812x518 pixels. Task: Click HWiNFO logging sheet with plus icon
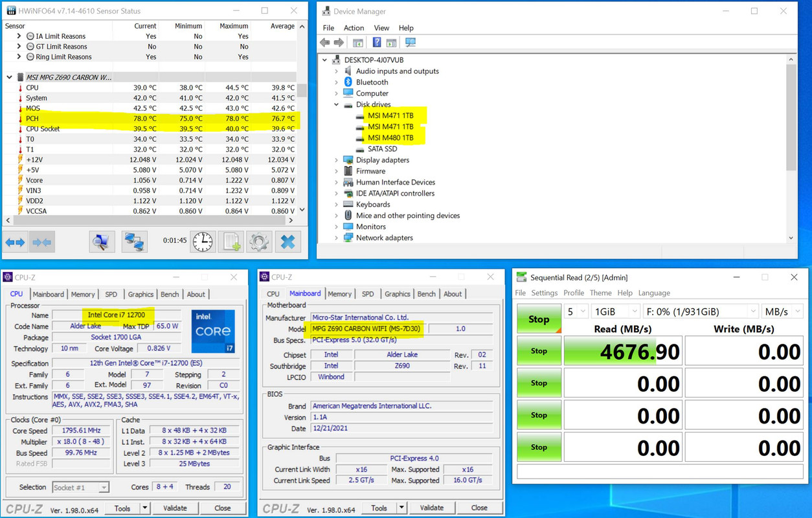[231, 242]
